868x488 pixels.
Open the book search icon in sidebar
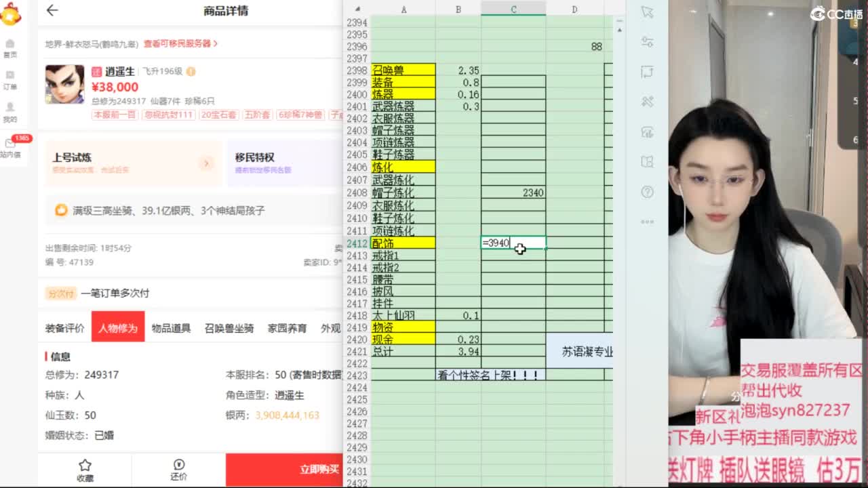tap(647, 161)
